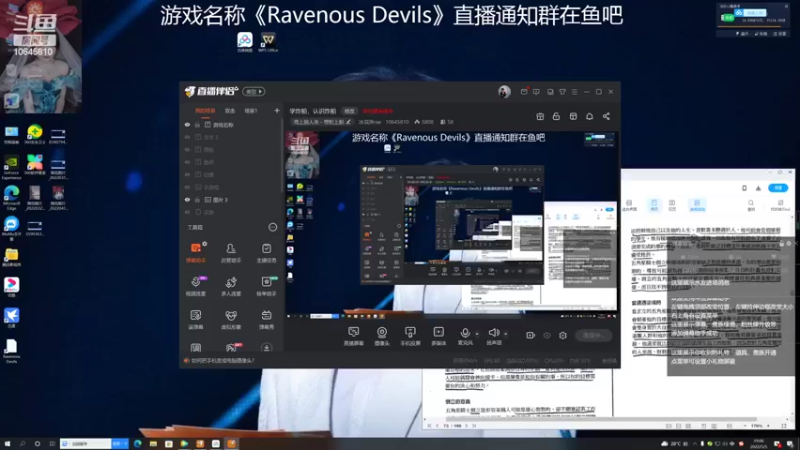Click the share icon in stream header
Image resolution: width=800 pixels, height=450 pixels.
(606, 116)
